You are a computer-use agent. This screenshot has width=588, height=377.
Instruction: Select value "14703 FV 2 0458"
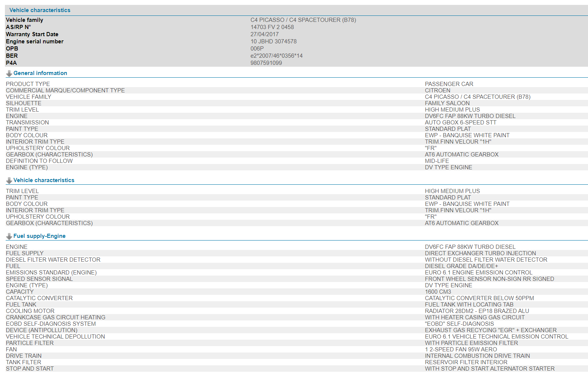click(272, 27)
